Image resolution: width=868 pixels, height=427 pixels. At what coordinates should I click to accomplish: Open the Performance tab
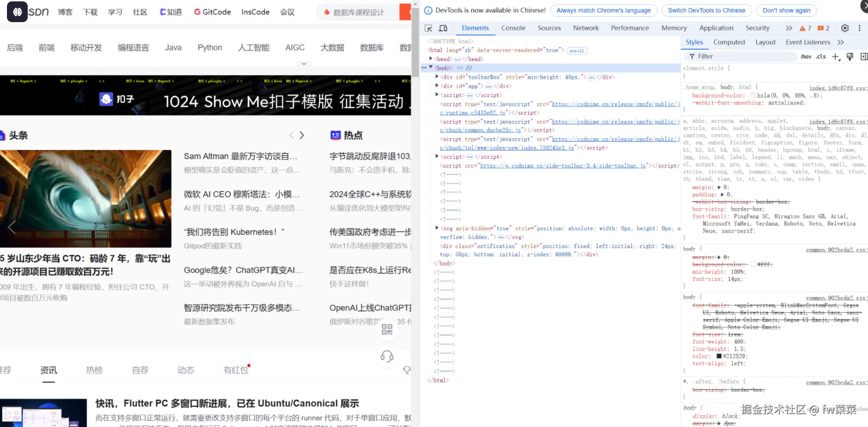point(630,28)
